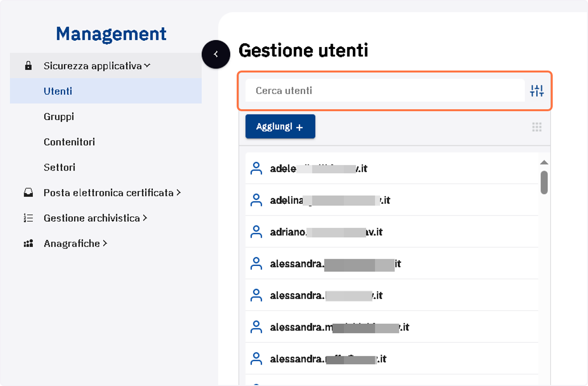
Task: Click the user list scrollbar thumb
Action: pos(544,182)
